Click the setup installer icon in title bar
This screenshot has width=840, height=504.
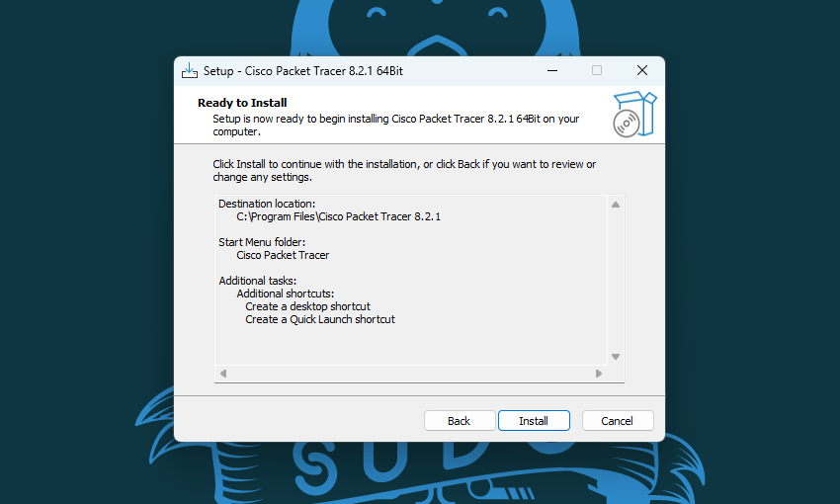tap(190, 71)
